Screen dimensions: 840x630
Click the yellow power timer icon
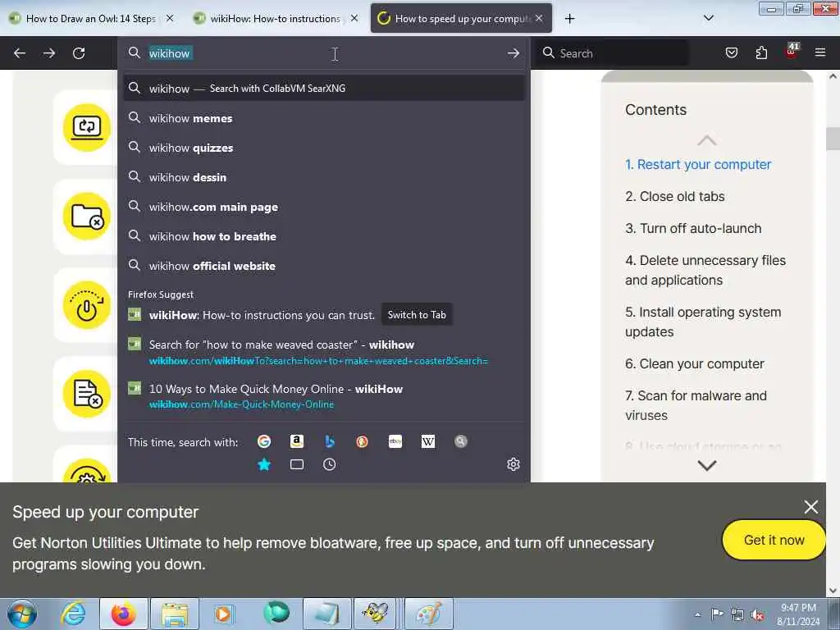pyautogui.click(x=87, y=305)
